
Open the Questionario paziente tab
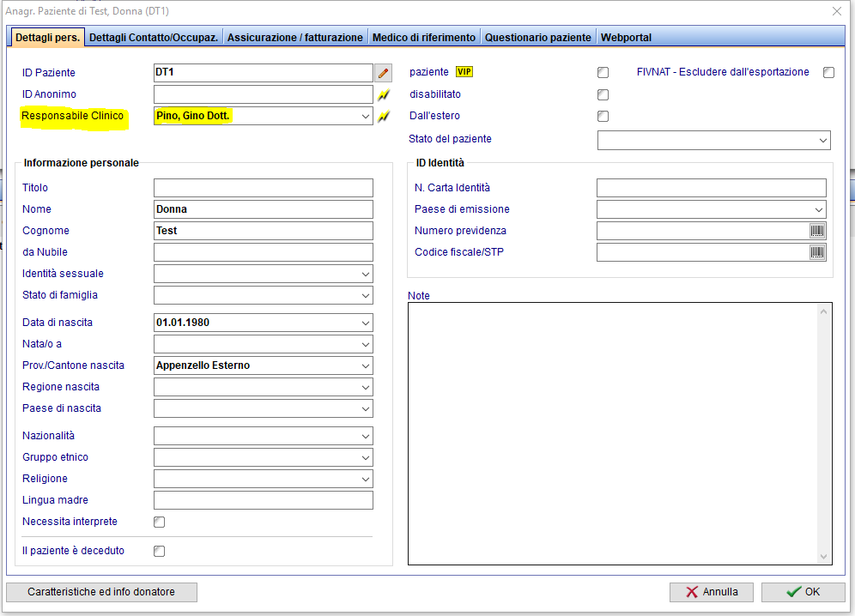pos(537,38)
